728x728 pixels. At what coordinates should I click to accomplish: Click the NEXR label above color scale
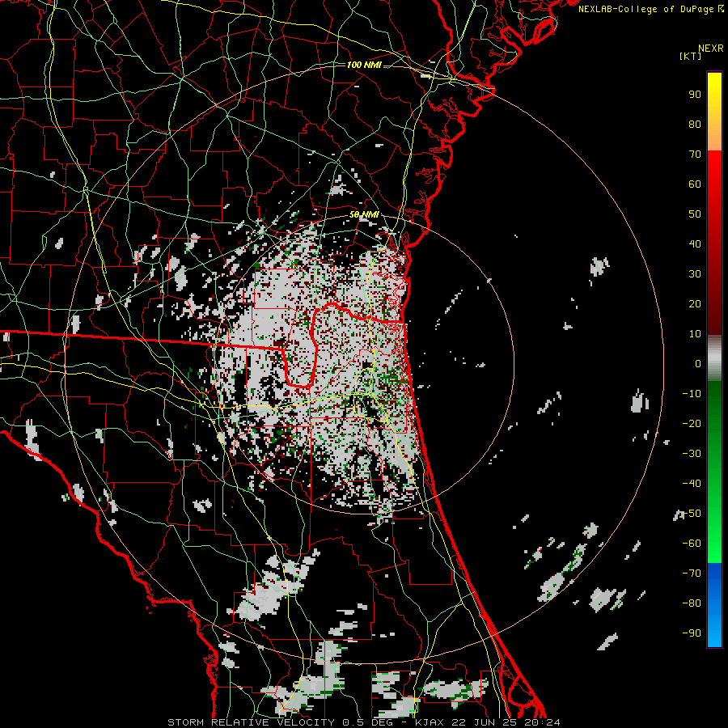click(x=711, y=49)
